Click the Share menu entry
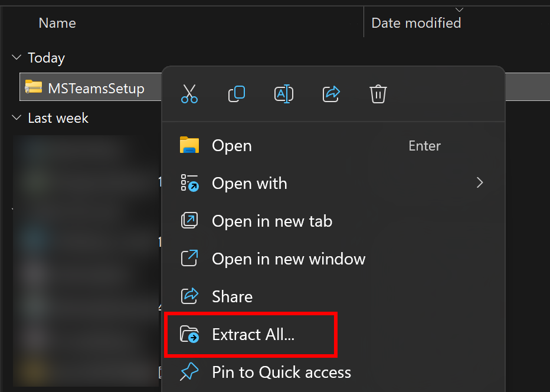This screenshot has height=392, width=550. point(232,296)
